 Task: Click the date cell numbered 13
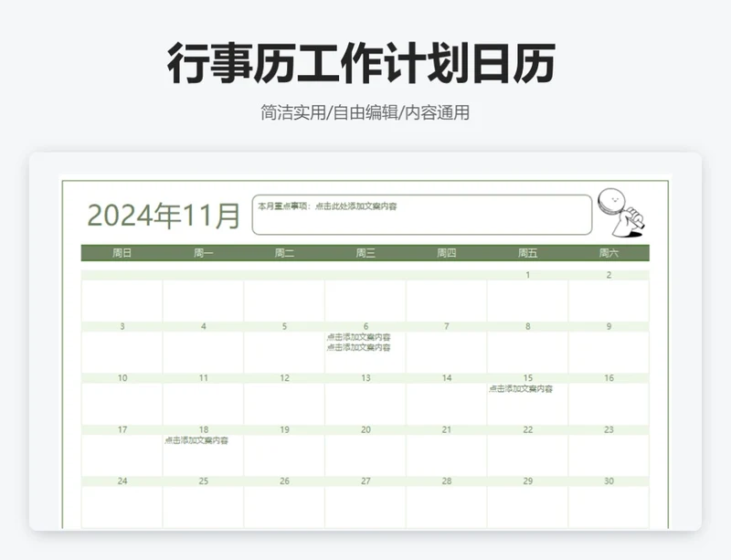point(365,378)
